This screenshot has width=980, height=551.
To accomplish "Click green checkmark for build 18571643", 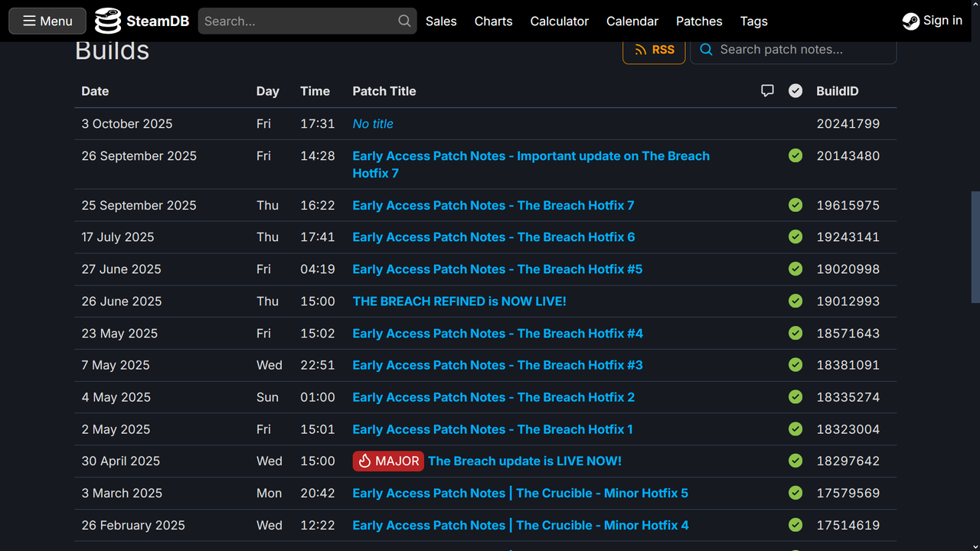I will tap(795, 333).
